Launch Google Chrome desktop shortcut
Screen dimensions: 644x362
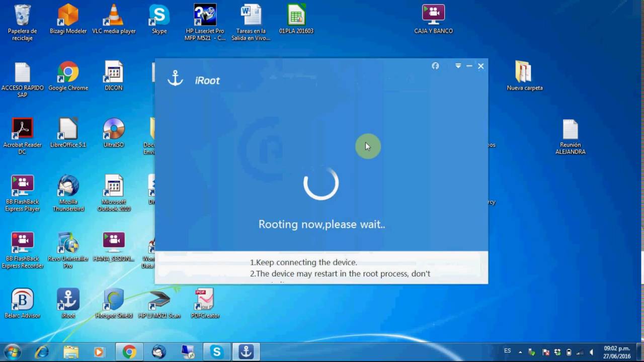[68, 76]
